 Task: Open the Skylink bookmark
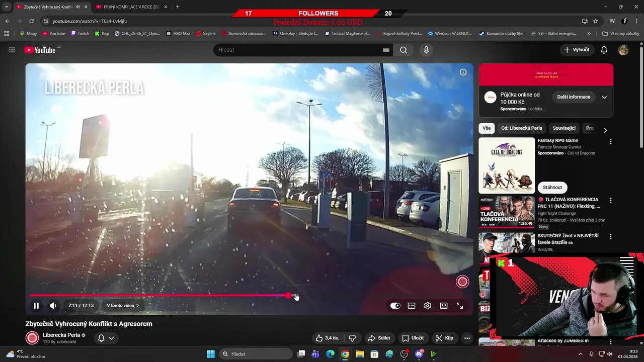pyautogui.click(x=206, y=34)
